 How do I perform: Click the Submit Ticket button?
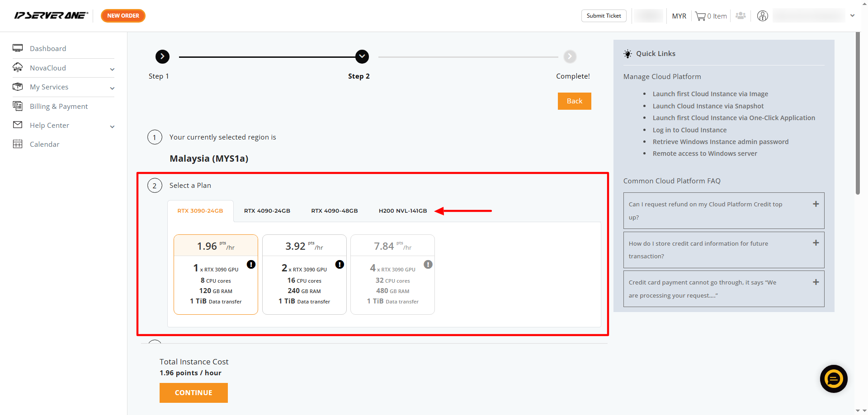point(604,15)
